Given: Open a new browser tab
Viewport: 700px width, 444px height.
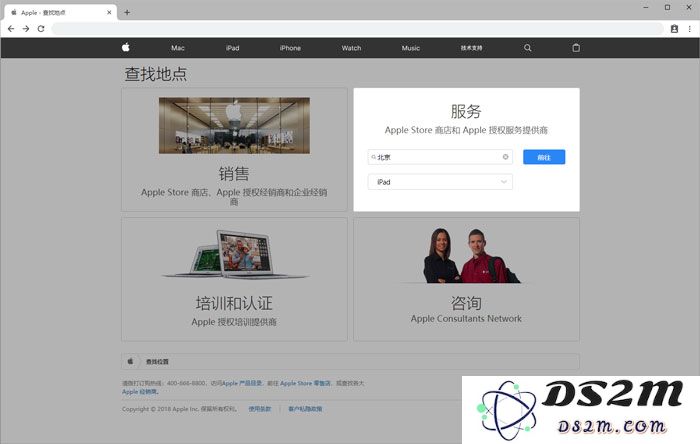Looking at the screenshot, I should (x=127, y=12).
